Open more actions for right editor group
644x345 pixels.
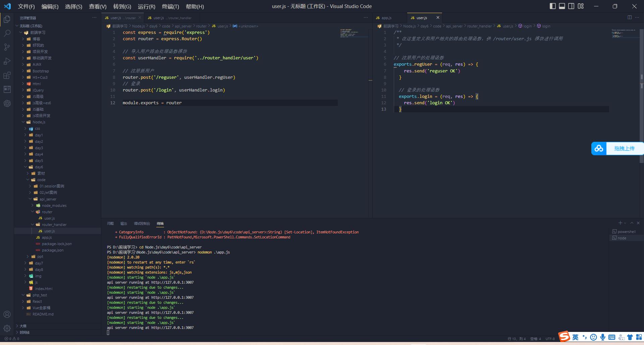click(x=637, y=17)
